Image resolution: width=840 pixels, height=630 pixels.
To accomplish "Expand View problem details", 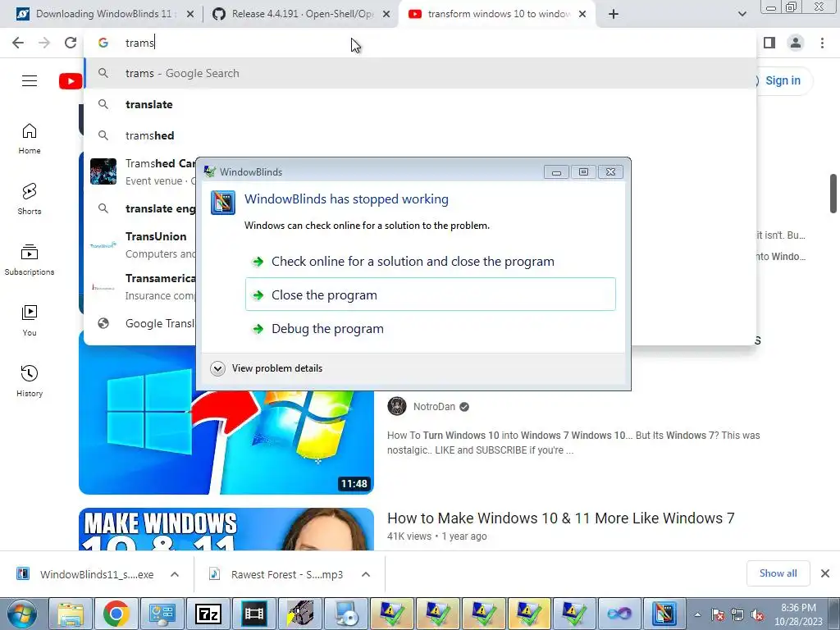I will (267, 368).
